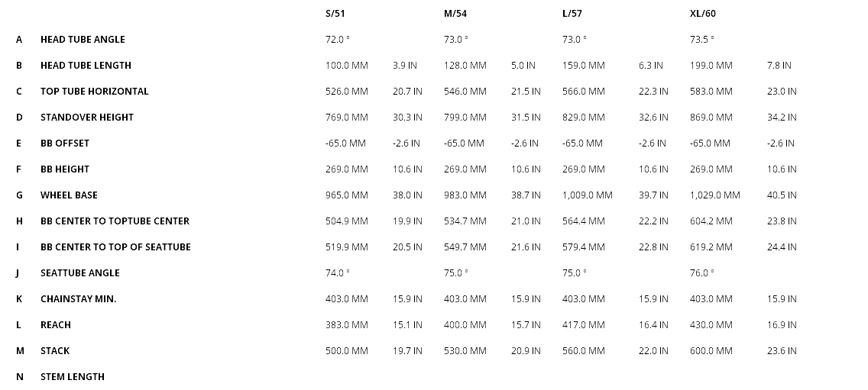868x390 pixels.
Task: Click the 619.2 MM seattube value
Action: 711,247
